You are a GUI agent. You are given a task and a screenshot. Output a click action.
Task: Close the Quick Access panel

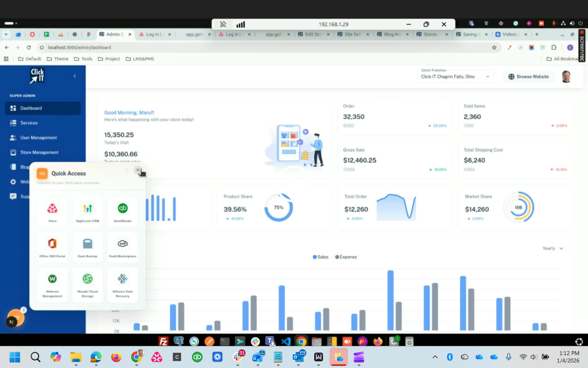(138, 170)
